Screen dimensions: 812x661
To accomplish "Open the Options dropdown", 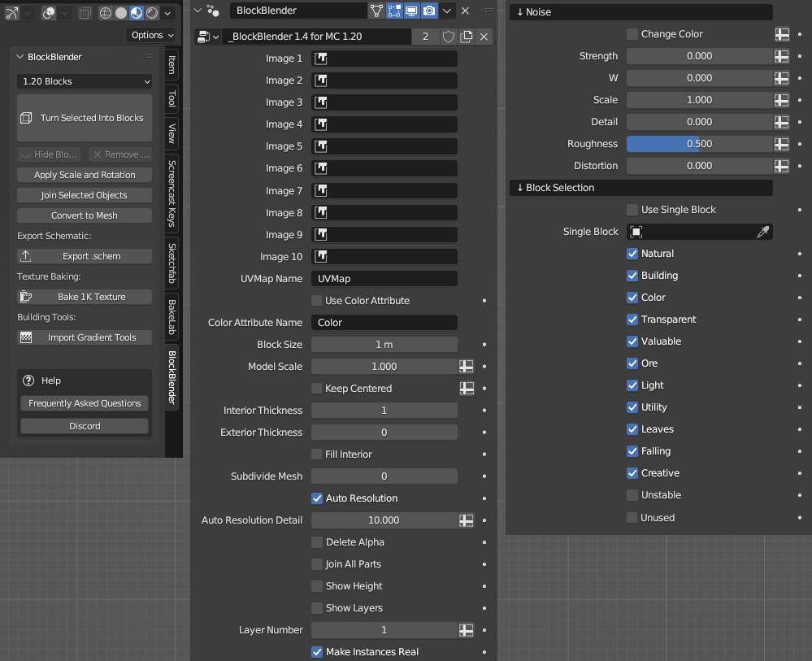I will (151, 35).
